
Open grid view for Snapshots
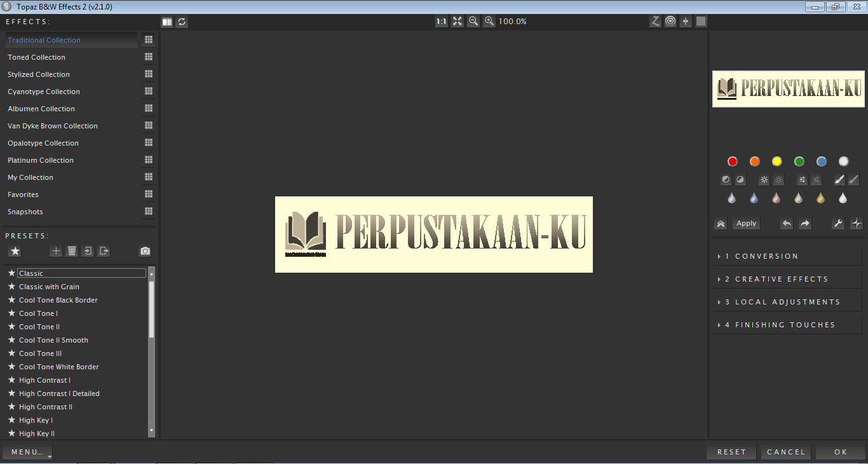pyautogui.click(x=149, y=211)
